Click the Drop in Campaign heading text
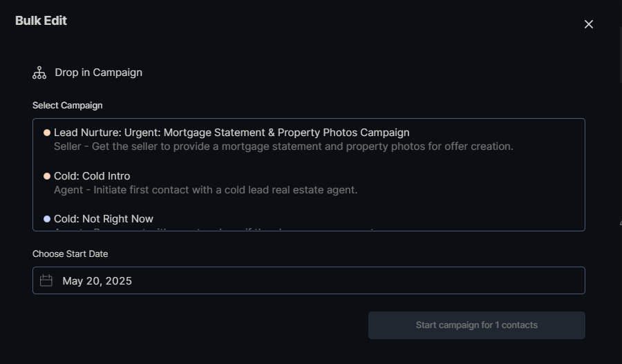622x364 pixels. click(99, 73)
